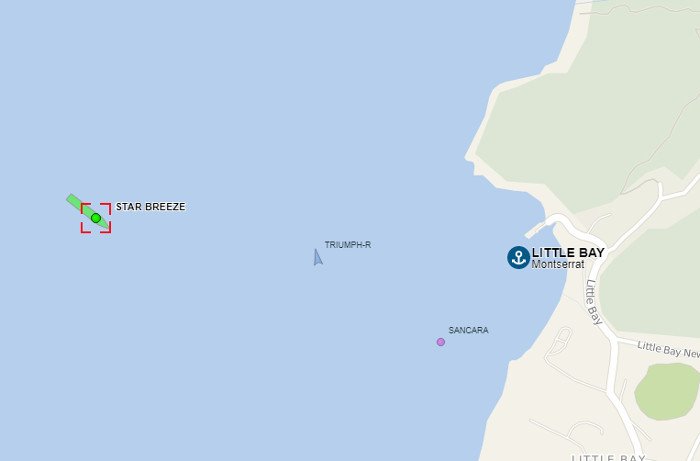Select the TRIUMPH-R blue arrow vessel marker
700x461 pixels.
(x=317, y=257)
